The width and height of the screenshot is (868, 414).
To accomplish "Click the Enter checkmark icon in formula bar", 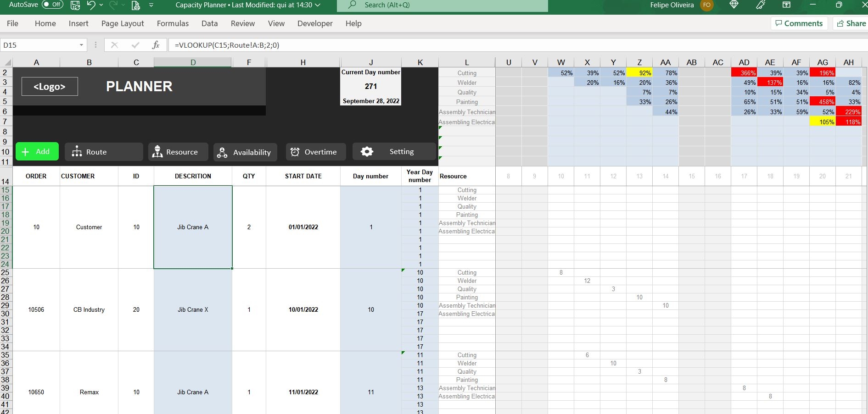I will tap(135, 45).
